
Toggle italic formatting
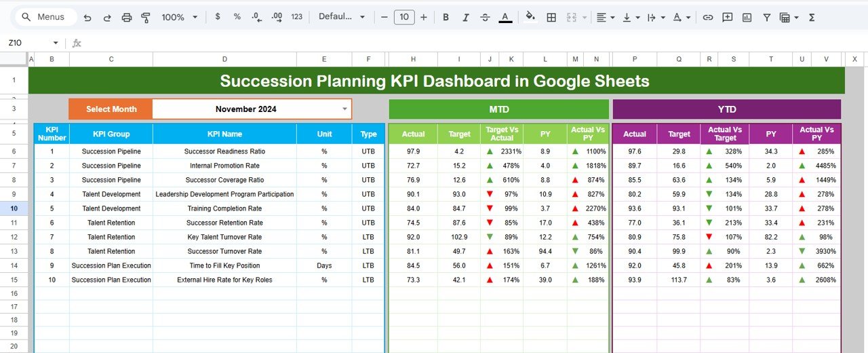click(465, 17)
